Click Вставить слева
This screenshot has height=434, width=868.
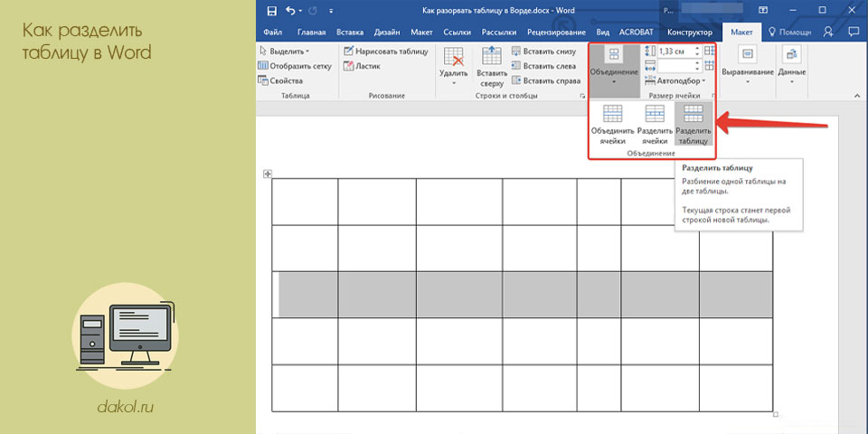[543, 66]
